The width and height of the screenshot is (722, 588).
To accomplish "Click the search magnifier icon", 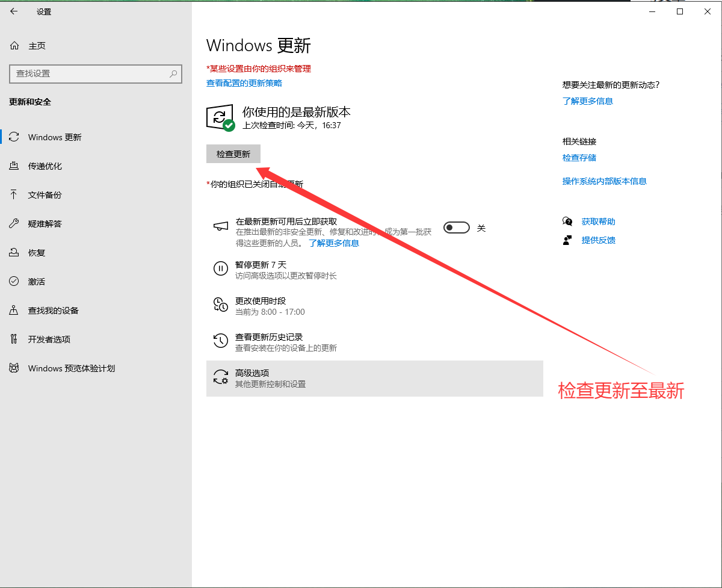I will [x=173, y=73].
